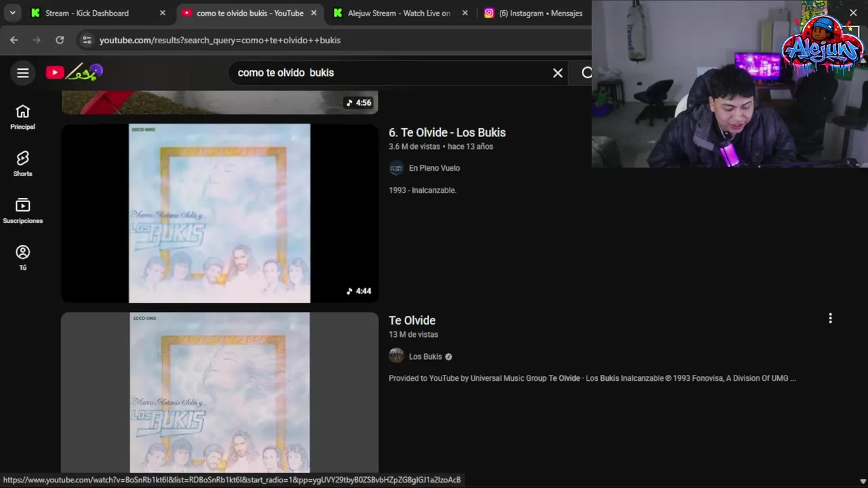Screen dimensions: 868x488
Task: Click 3.6 M de vistas text
Action: tap(414, 146)
